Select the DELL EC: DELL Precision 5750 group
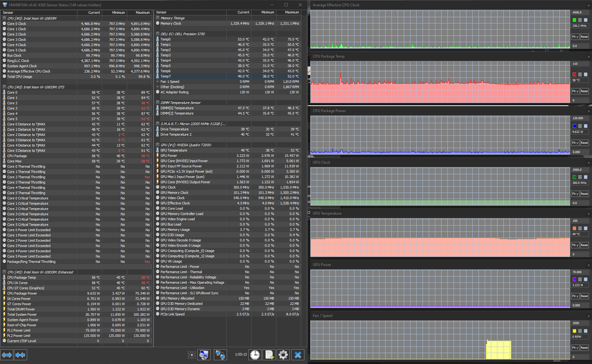 tap(228, 34)
